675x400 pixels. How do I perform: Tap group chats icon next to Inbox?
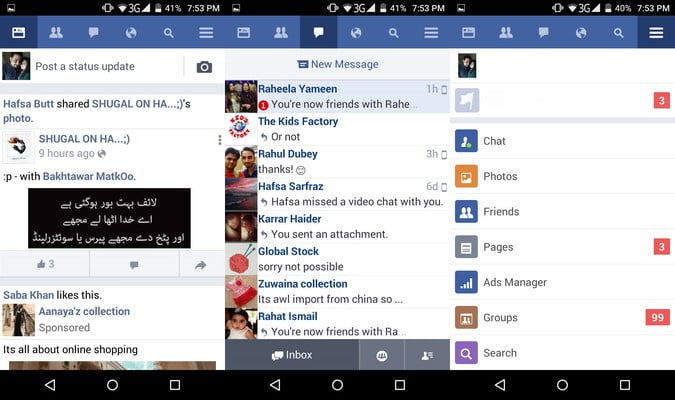(x=382, y=355)
